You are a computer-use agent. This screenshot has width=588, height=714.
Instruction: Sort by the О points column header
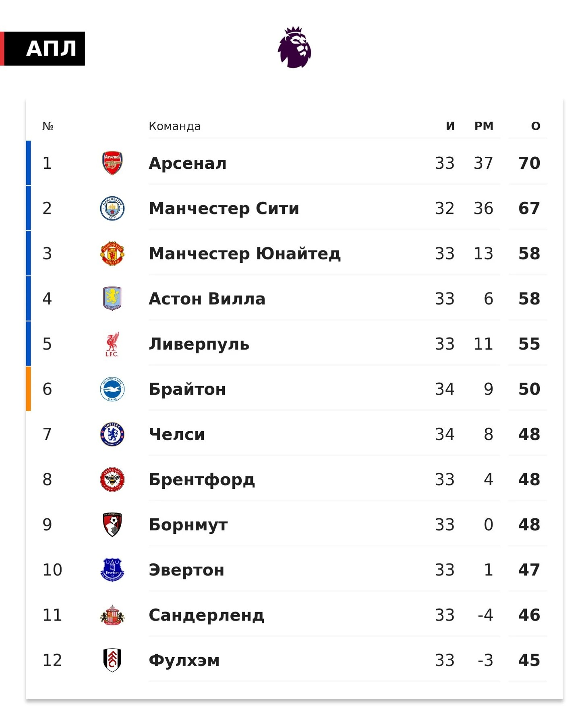coord(536,126)
